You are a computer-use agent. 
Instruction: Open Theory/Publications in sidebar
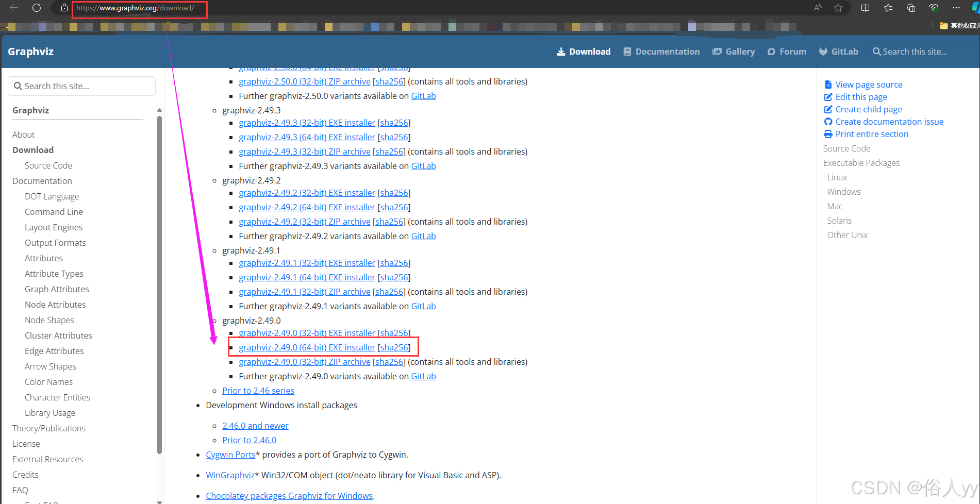point(49,428)
